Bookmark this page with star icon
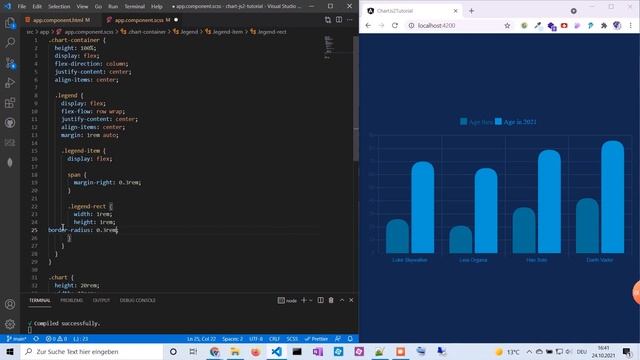 click(507, 25)
